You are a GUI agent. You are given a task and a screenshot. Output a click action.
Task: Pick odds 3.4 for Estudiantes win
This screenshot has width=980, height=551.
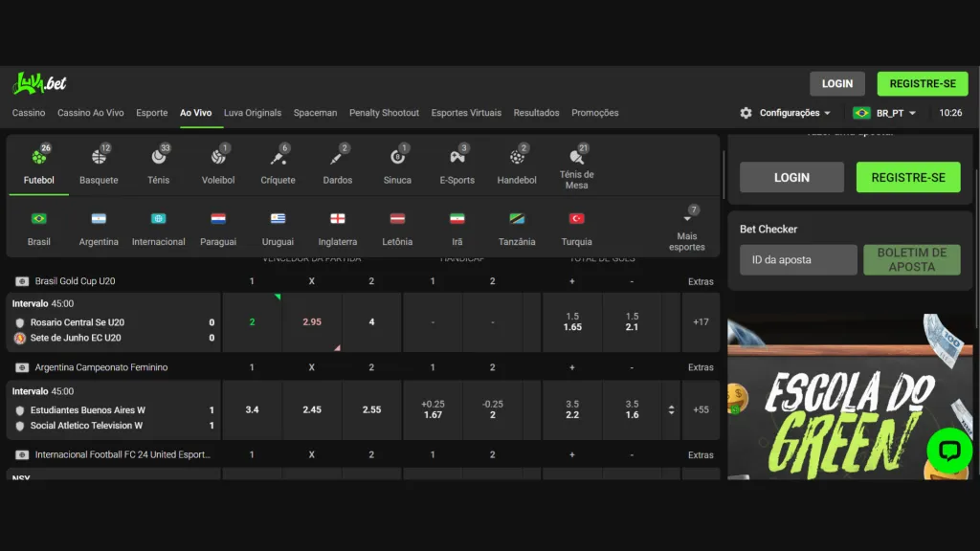coord(252,409)
